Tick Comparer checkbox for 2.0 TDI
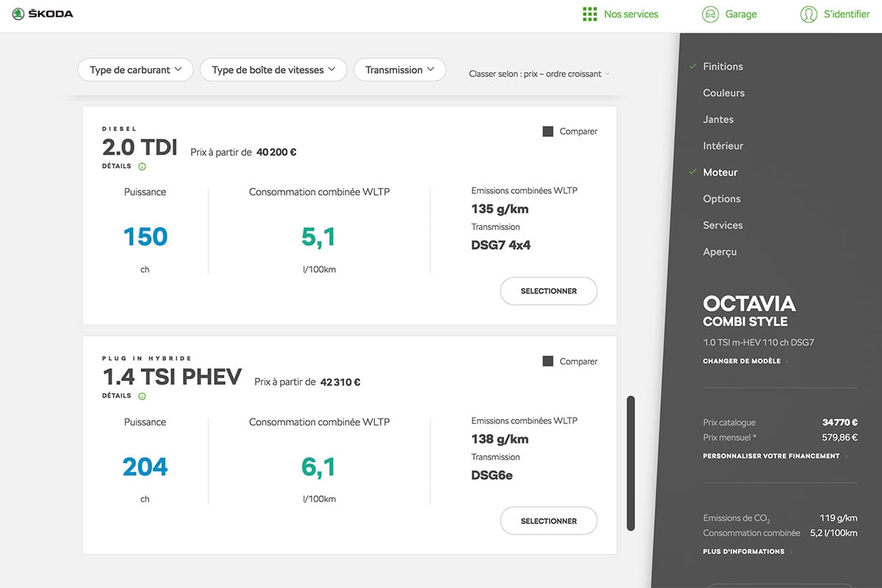Viewport: 882px width, 588px height. click(548, 132)
